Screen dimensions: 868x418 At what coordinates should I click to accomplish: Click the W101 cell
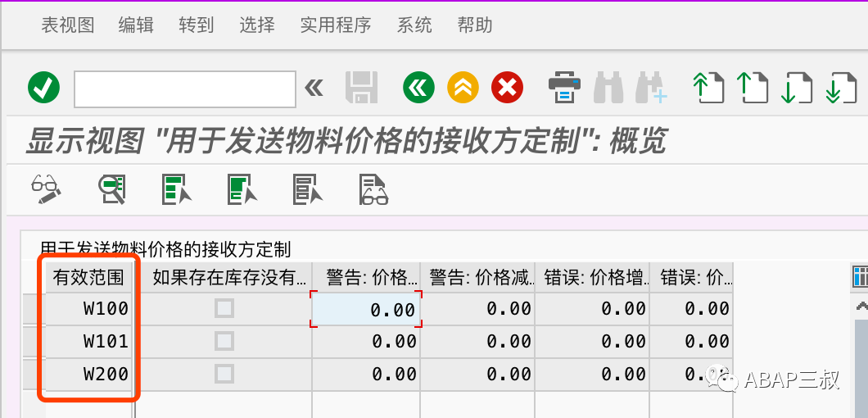tap(88, 342)
